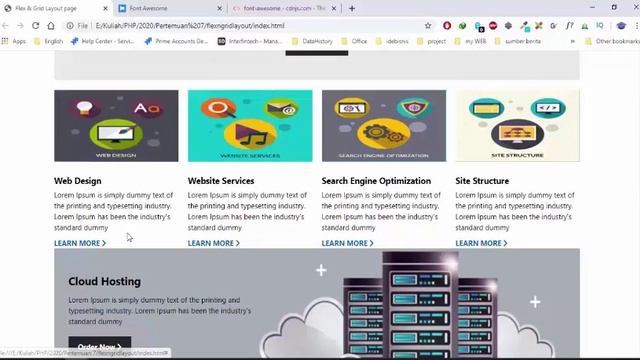Switch to the font-awesome cdnjs tab

pyautogui.click(x=284, y=8)
